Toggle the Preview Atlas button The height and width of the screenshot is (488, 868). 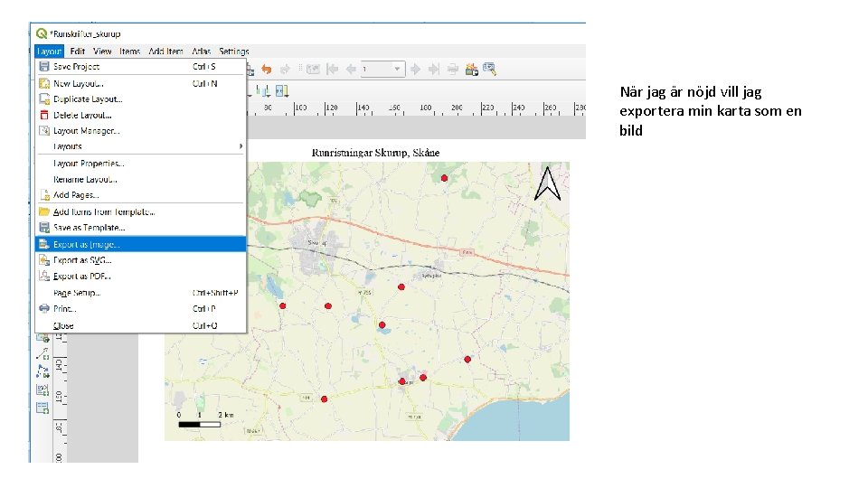coord(314,69)
